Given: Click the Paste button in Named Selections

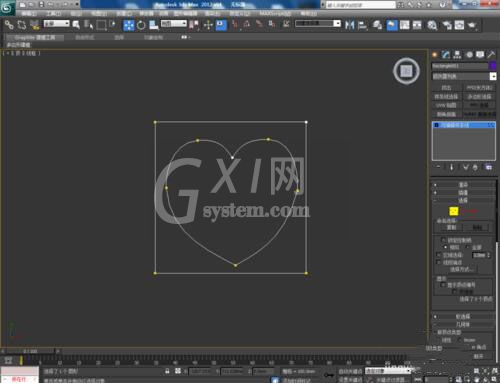Looking at the screenshot, I should click(477, 228).
